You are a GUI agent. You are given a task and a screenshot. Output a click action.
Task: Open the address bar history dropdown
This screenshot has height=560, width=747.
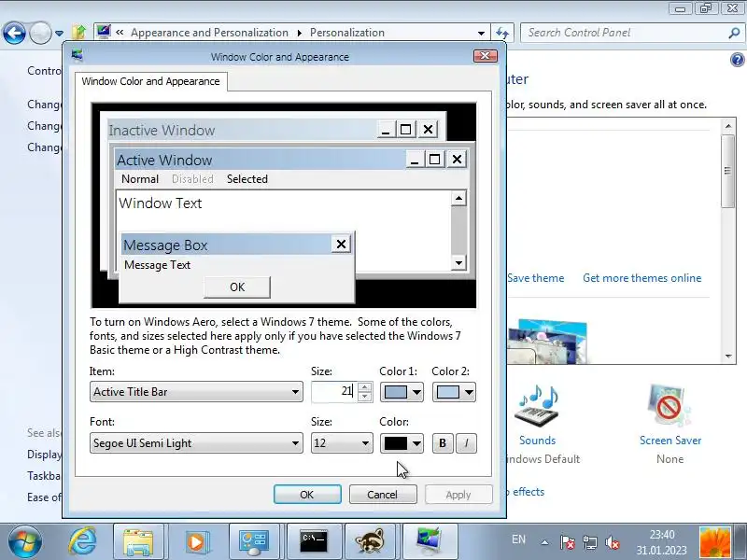tap(481, 33)
